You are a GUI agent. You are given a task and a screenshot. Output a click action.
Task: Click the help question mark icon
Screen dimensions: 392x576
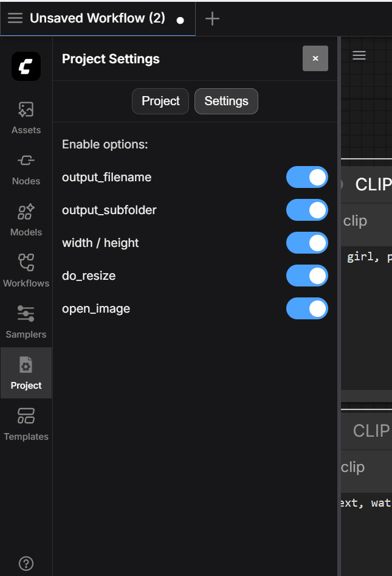26,563
